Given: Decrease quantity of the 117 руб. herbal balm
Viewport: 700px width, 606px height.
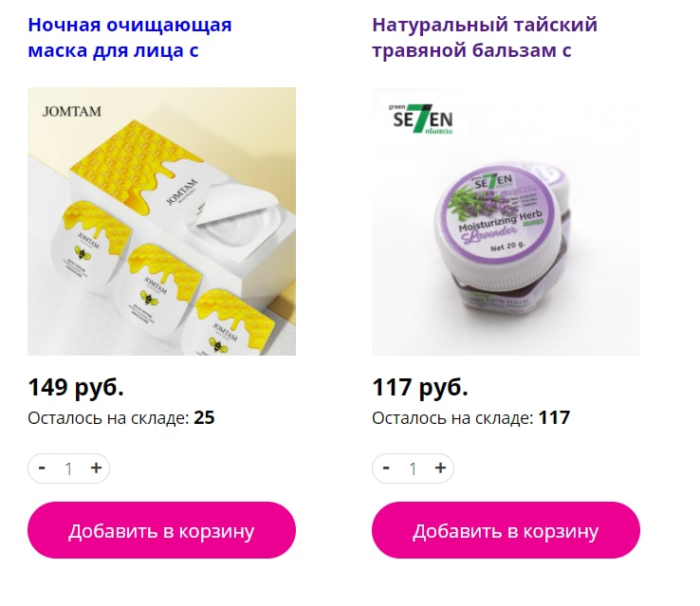Looking at the screenshot, I should click(386, 468).
